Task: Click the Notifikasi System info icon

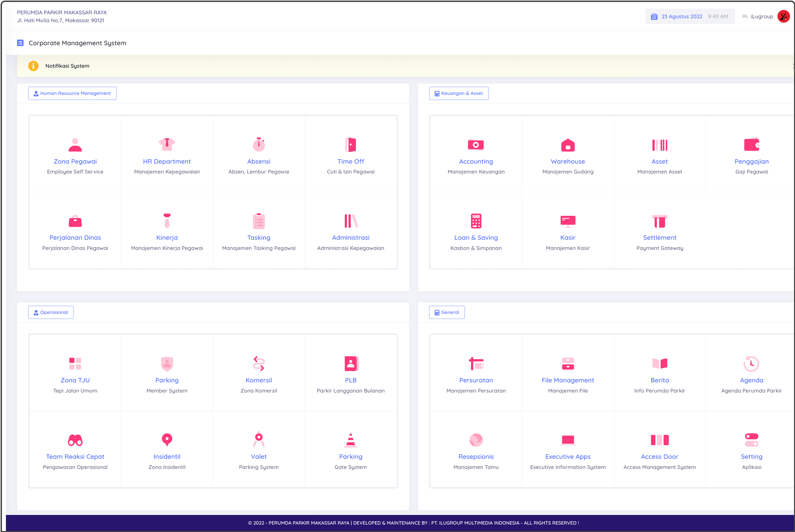Action: pyautogui.click(x=33, y=66)
